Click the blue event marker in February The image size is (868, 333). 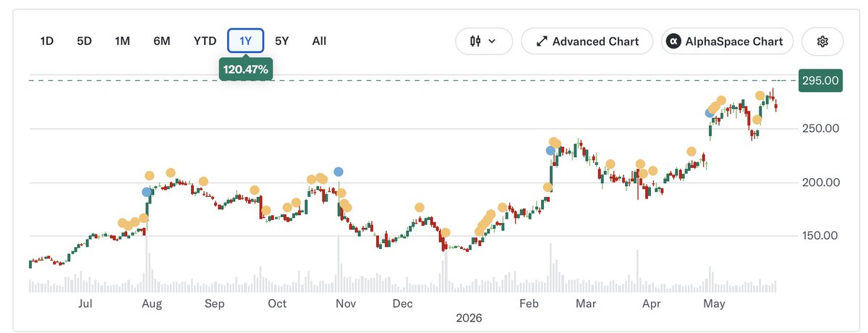tap(551, 151)
